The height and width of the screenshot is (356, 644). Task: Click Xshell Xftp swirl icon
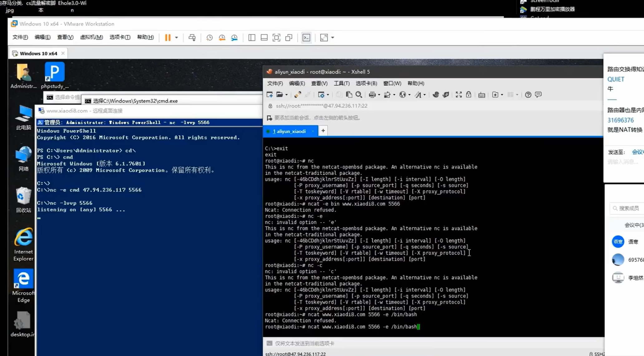(436, 95)
